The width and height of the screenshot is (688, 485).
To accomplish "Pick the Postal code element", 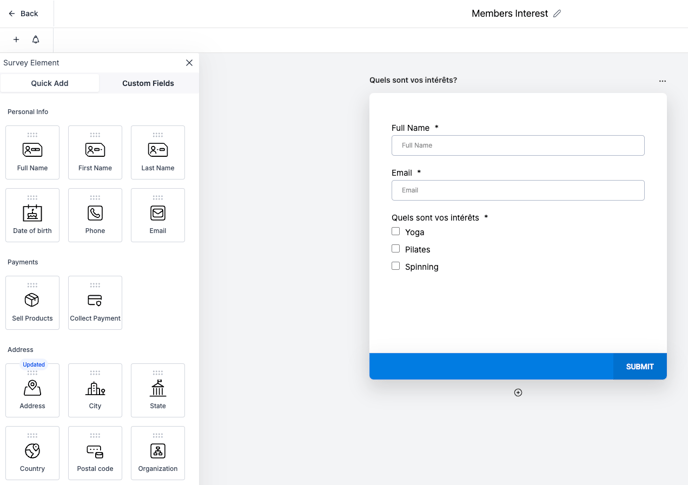I will point(95,453).
